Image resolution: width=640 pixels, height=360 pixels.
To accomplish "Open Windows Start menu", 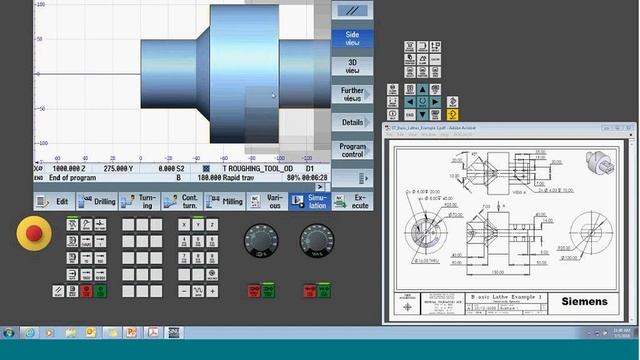I will [x=9, y=333].
